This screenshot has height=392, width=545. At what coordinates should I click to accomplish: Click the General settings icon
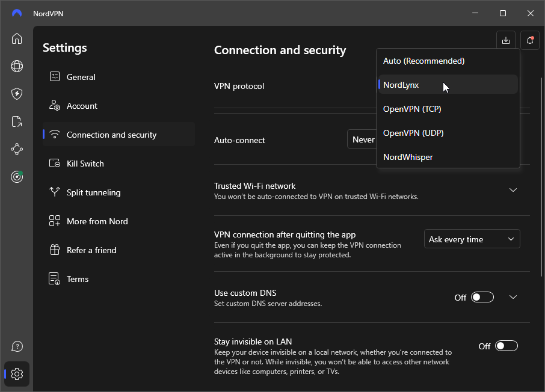pyautogui.click(x=55, y=76)
